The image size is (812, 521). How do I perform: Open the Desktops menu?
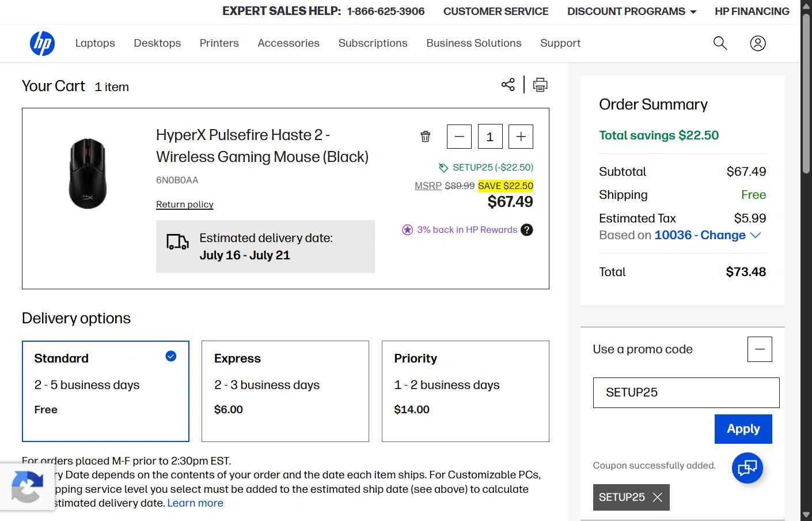[157, 43]
